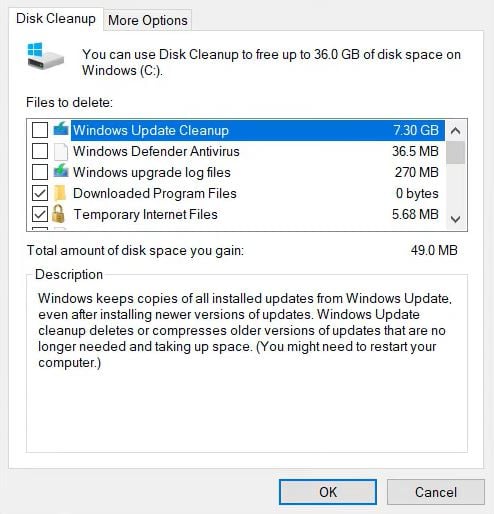Click the Windows upgrade log files icon
The width and height of the screenshot is (494, 514).
(x=61, y=171)
